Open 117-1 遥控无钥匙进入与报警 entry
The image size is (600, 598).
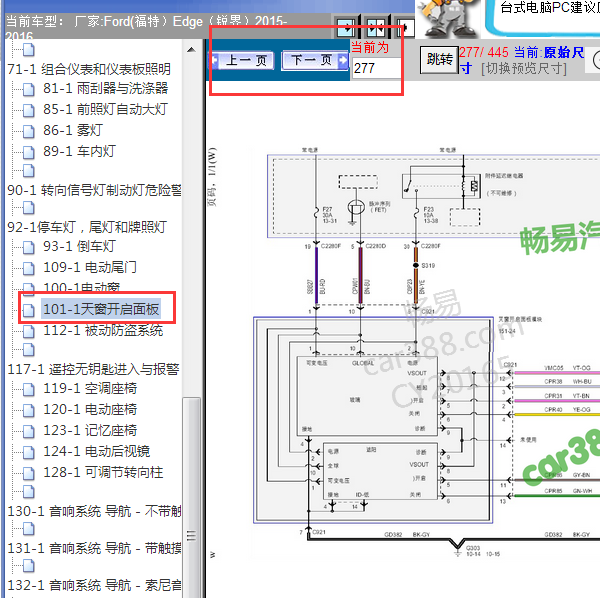tap(93, 370)
